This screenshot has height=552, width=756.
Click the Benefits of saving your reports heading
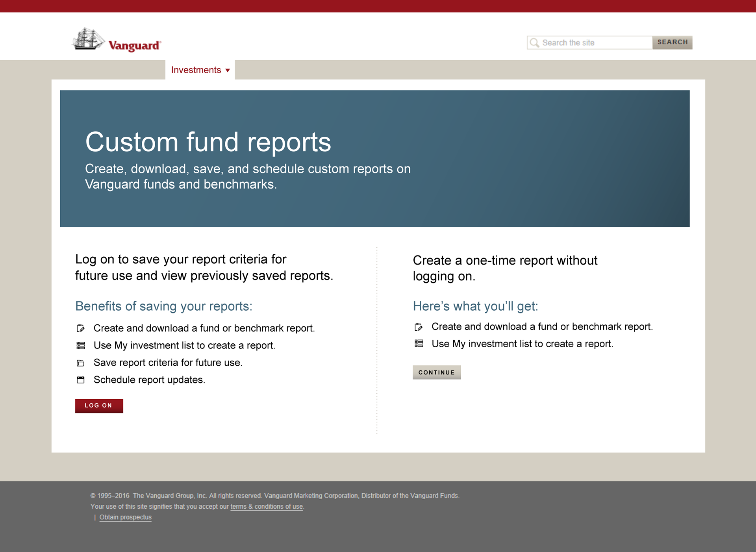pyautogui.click(x=164, y=306)
